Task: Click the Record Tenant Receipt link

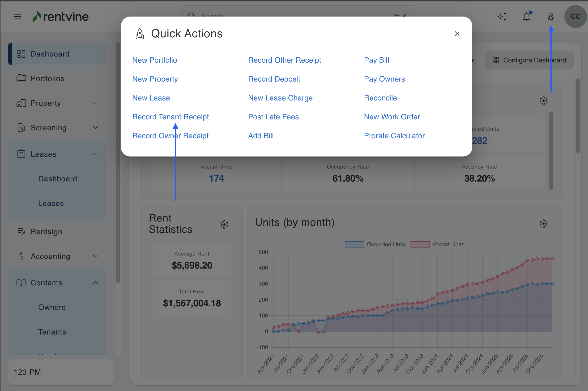Action: [170, 117]
